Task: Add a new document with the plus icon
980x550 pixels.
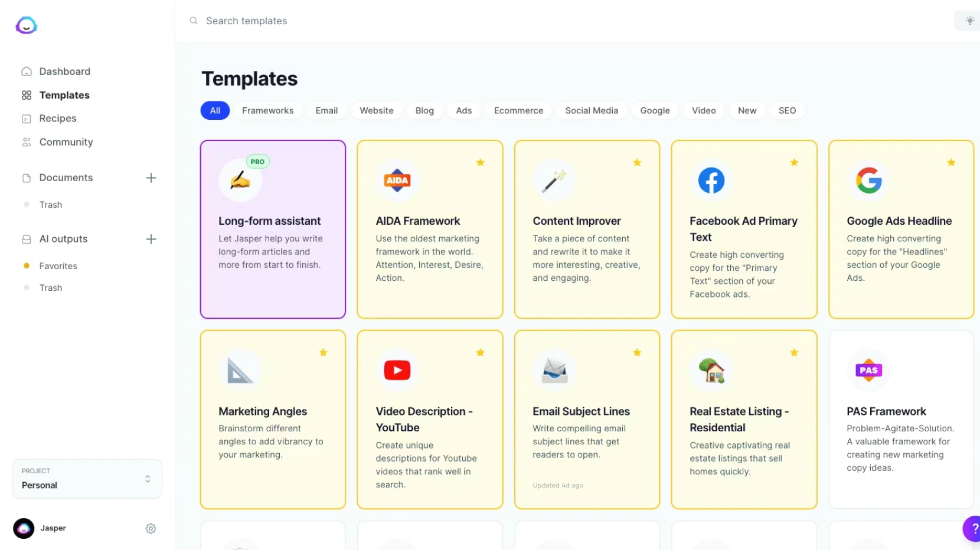Action: coord(151,178)
